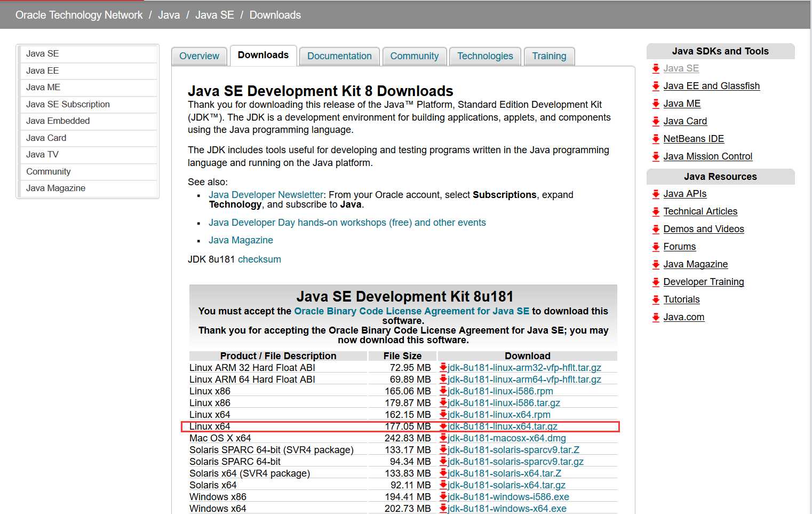Screen dimensions: 812x514
Task: Switch to the Technologies tab
Action: (485, 56)
